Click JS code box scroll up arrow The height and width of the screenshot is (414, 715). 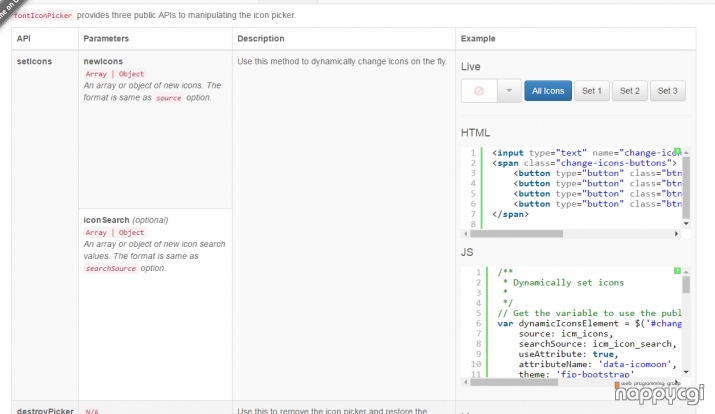686,272
